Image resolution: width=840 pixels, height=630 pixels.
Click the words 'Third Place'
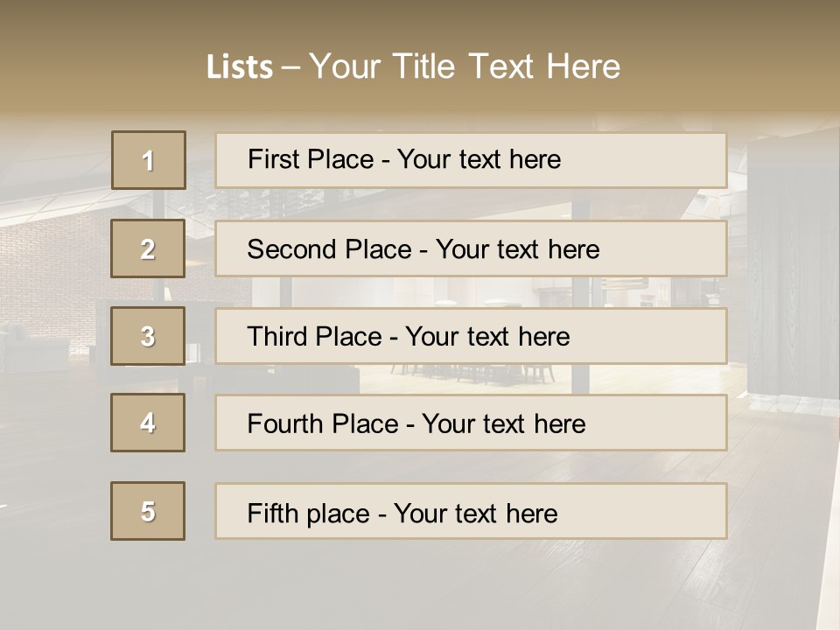coord(314,336)
